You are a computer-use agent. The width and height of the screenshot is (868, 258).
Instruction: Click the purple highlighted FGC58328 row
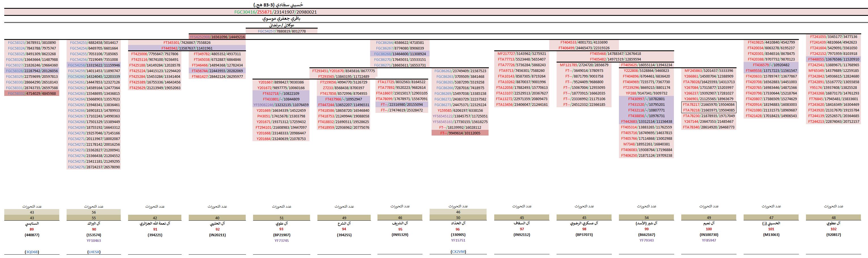pos(32,71)
